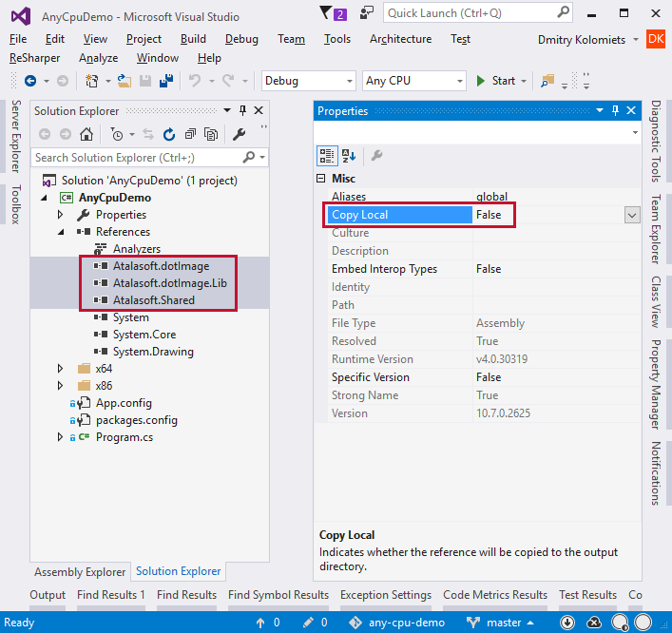Screen dimensions: 672x633
Task: Close the Properties panel
Action: coord(631,110)
